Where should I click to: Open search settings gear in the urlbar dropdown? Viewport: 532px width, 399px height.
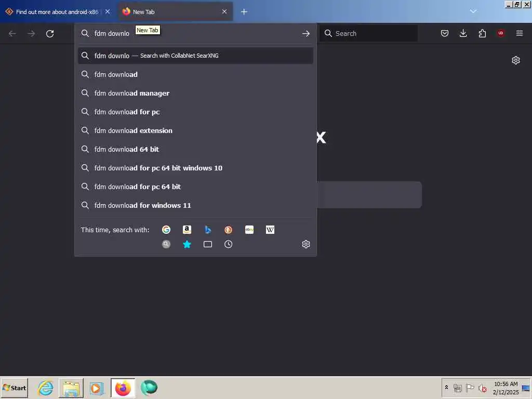pos(305,244)
